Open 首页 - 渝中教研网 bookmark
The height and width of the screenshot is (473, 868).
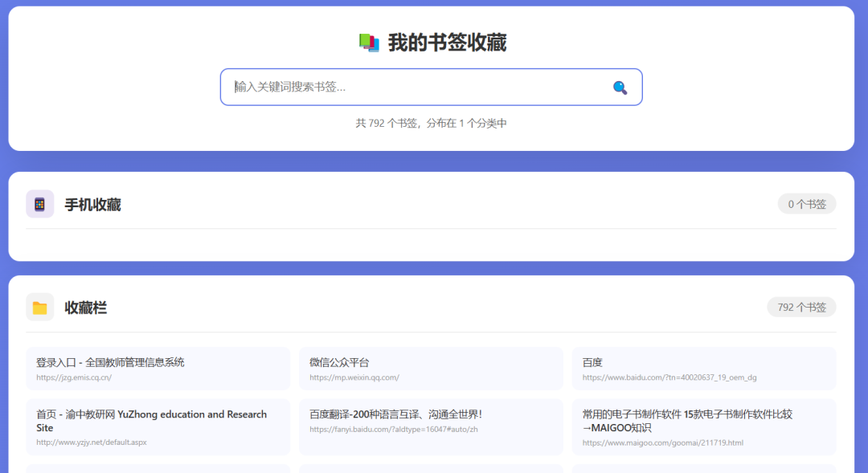158,427
